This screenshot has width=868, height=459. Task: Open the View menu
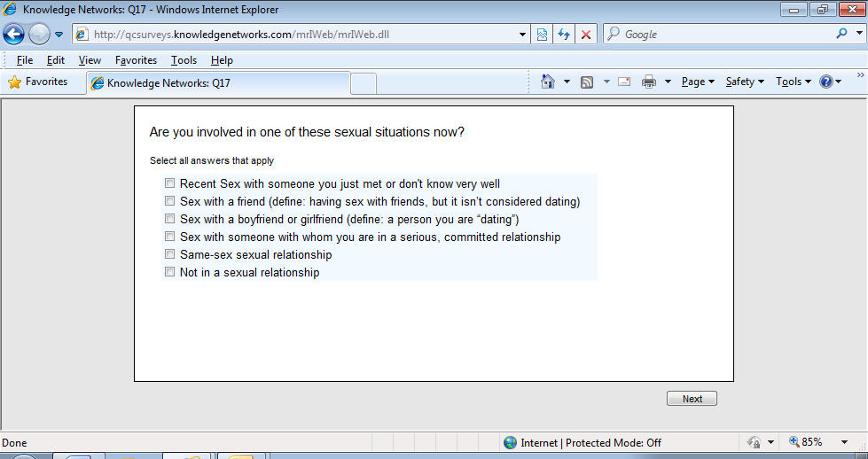[x=90, y=59]
